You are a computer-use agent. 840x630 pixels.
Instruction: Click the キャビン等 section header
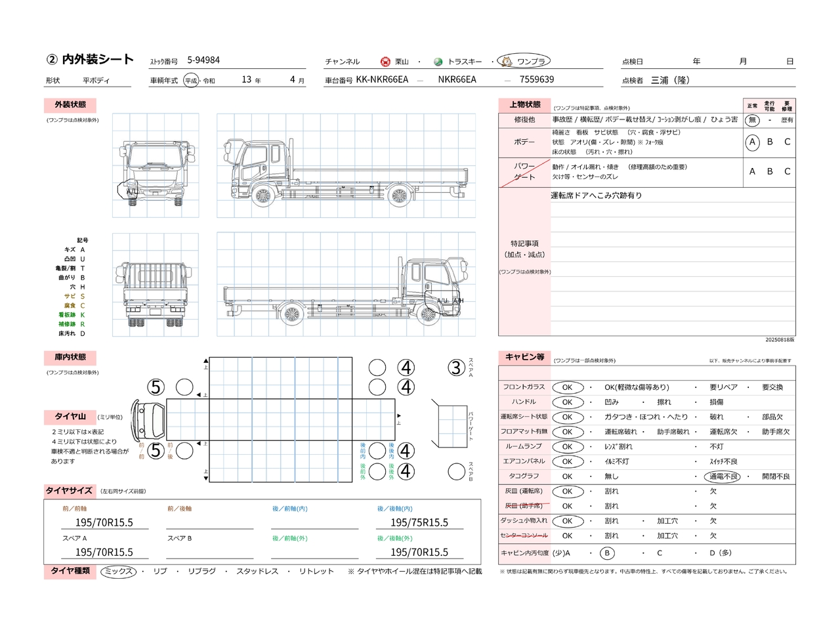[x=524, y=358]
